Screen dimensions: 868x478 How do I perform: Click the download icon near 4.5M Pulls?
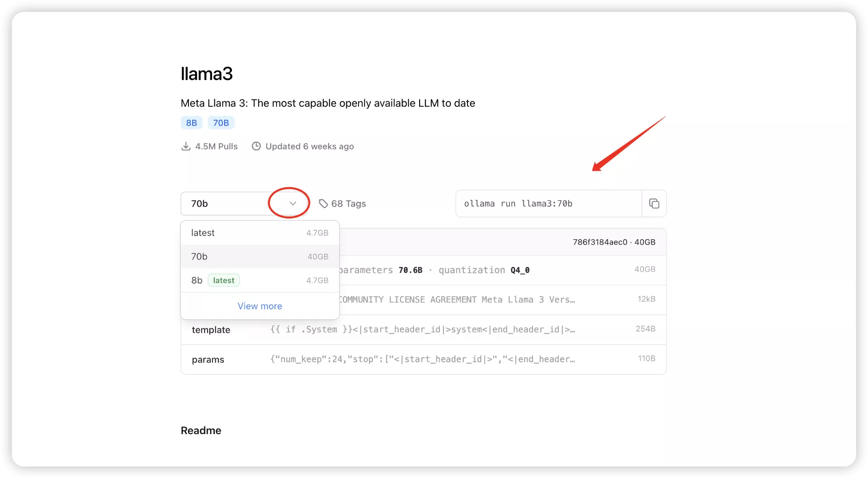185,146
